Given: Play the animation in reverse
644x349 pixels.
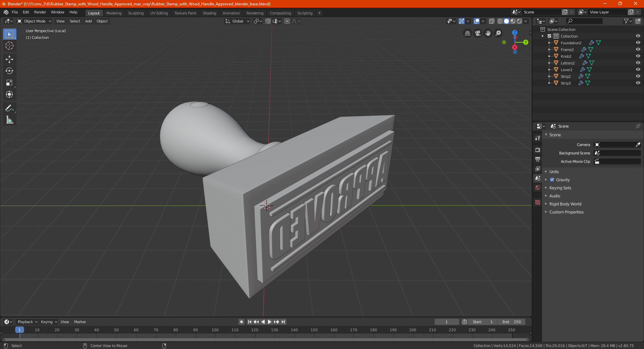Looking at the screenshot, I should click(x=263, y=322).
